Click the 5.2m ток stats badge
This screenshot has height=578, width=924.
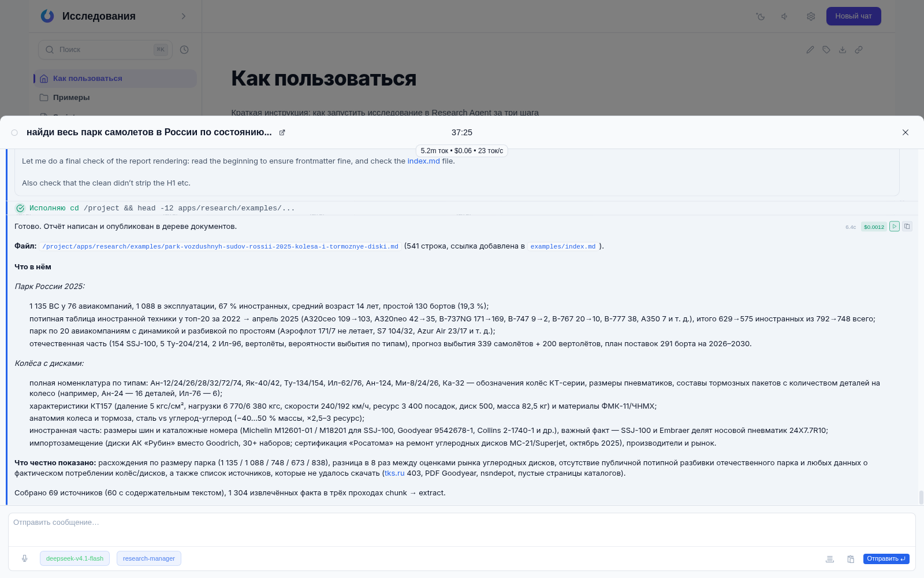click(x=462, y=151)
